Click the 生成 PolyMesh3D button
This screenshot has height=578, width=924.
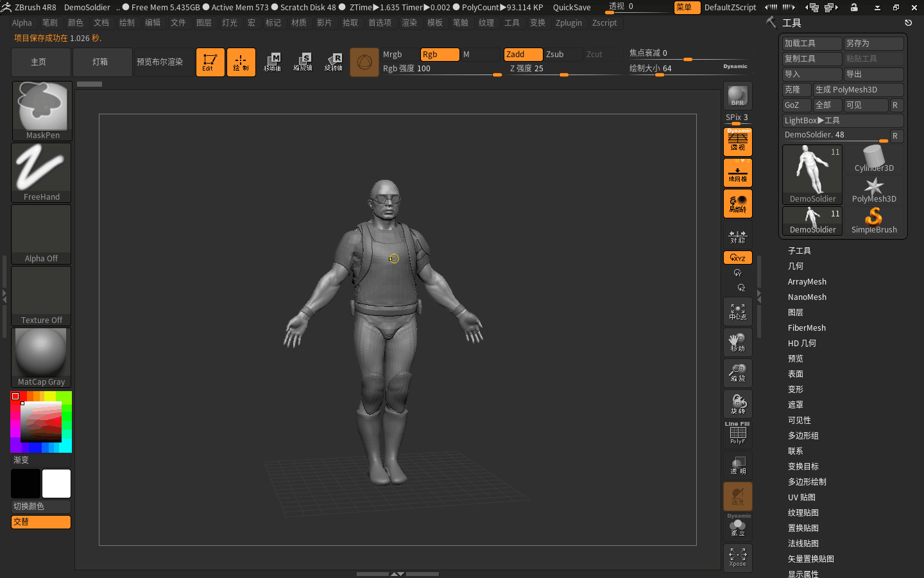(859, 89)
